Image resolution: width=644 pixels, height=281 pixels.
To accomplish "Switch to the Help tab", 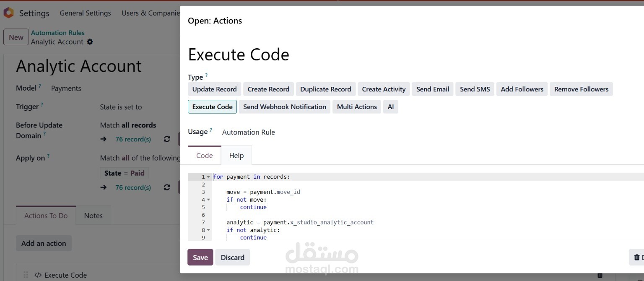I will 236,156.
